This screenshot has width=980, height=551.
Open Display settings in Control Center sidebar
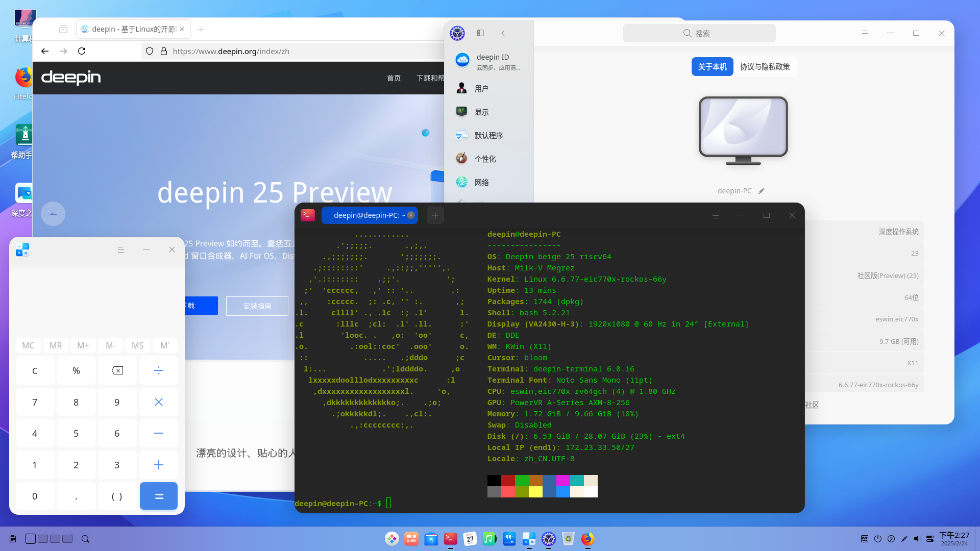pos(481,112)
